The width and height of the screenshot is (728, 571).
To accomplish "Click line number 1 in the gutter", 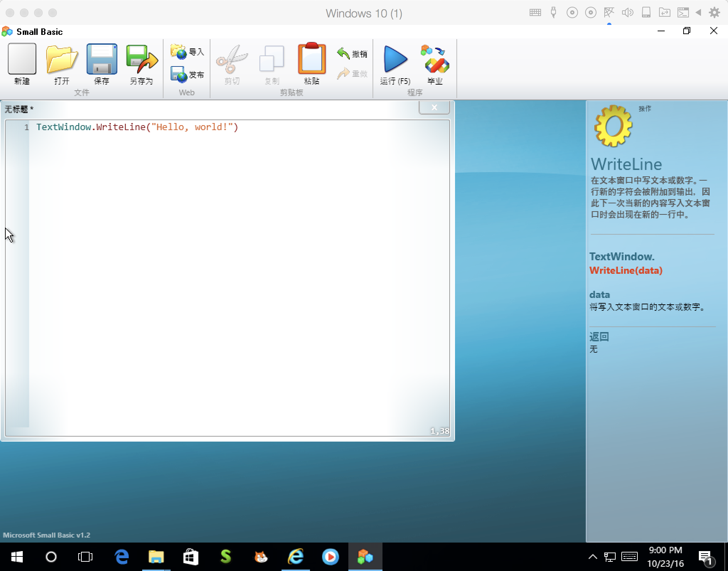I will coord(26,127).
